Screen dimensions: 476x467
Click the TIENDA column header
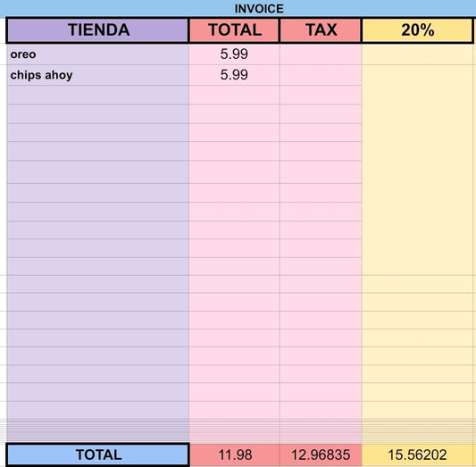97,30
